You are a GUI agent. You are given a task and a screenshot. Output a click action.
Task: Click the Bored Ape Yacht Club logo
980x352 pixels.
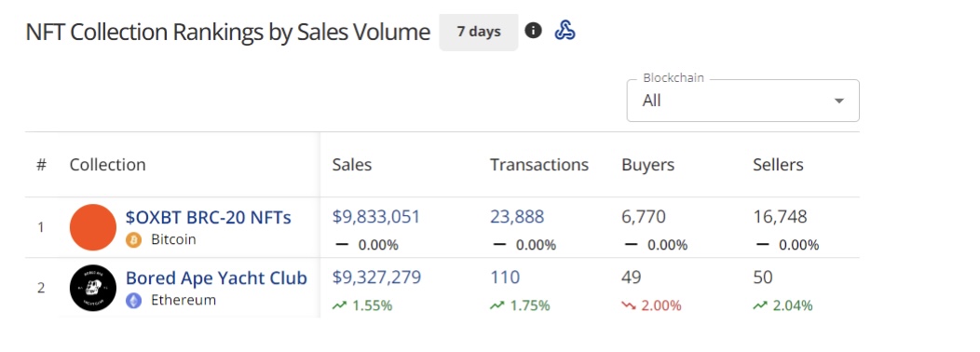point(92,288)
